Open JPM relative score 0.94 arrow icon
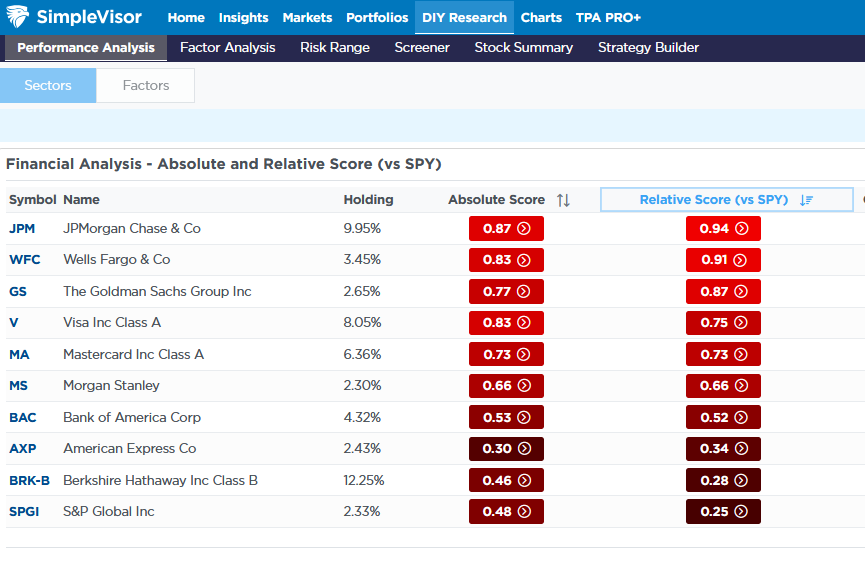Image resolution: width=865 pixels, height=563 pixels. (x=742, y=228)
